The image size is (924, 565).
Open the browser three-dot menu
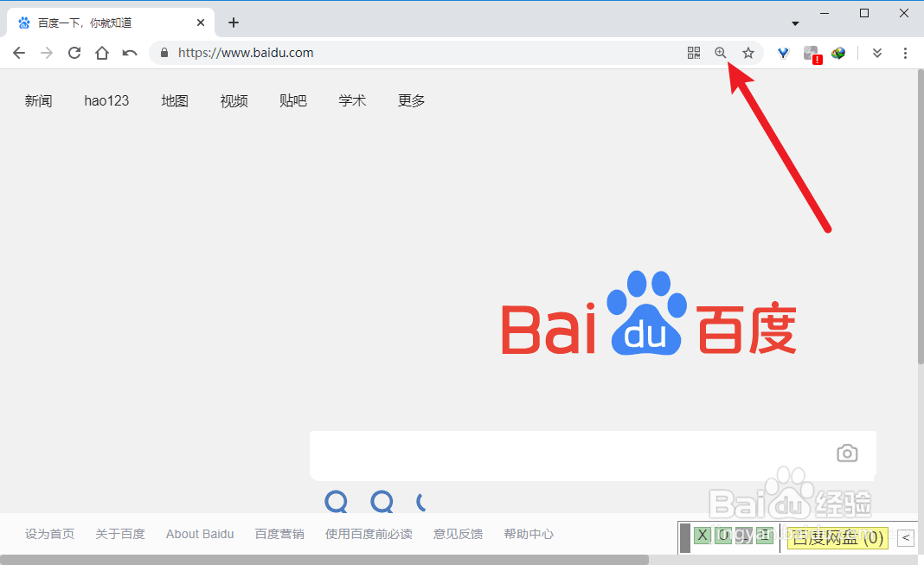pos(905,53)
